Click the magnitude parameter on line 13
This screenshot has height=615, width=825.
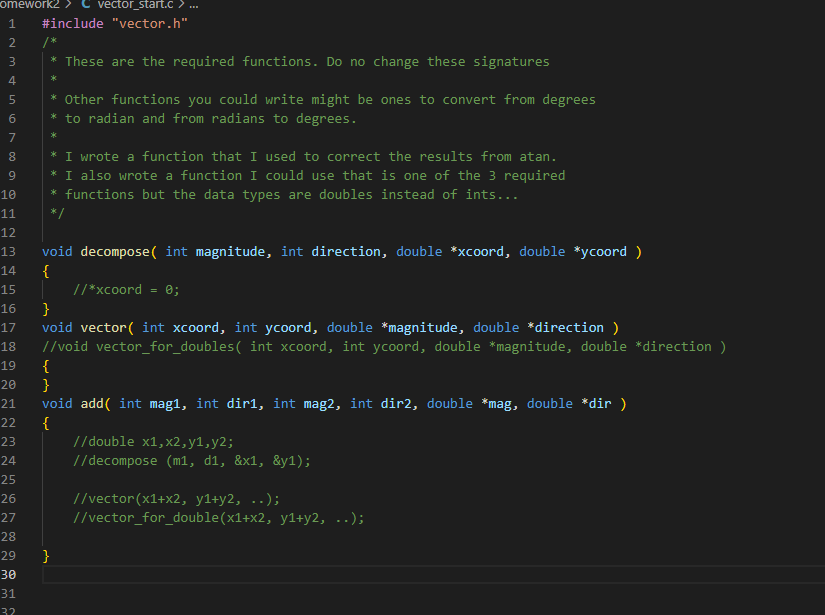(230, 251)
